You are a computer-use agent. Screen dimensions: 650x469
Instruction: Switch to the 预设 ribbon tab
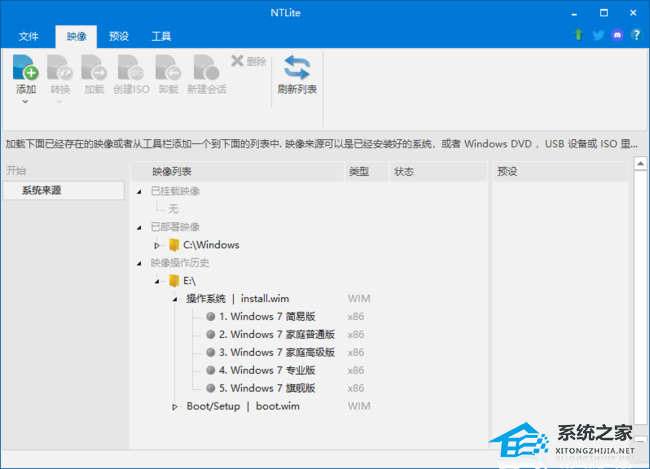click(x=119, y=36)
